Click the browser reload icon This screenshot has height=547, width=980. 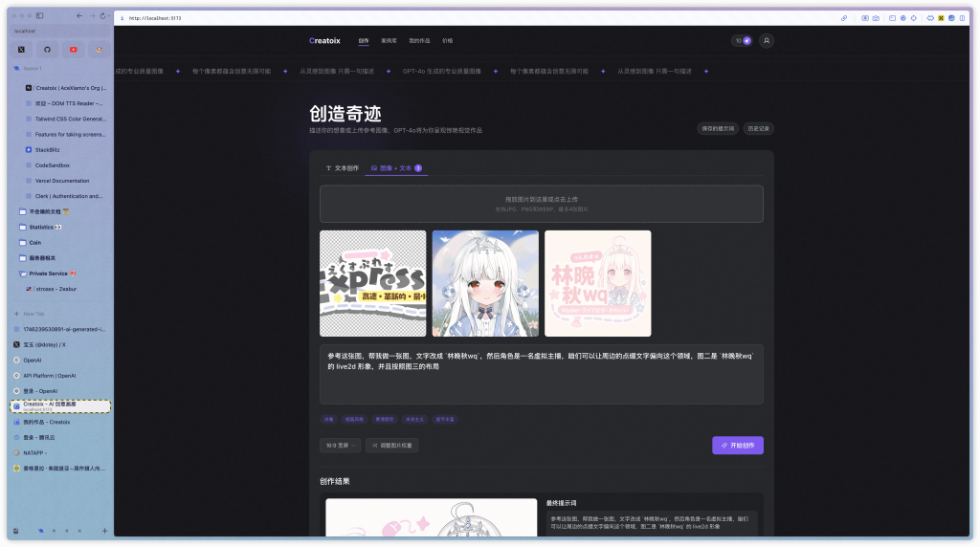[x=102, y=16]
